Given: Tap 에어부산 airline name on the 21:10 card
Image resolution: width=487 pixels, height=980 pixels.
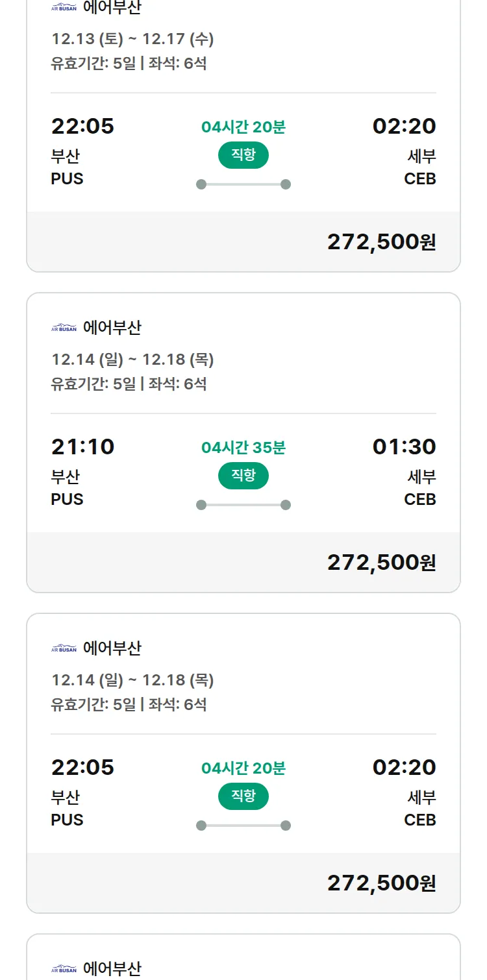Looking at the screenshot, I should (112, 328).
